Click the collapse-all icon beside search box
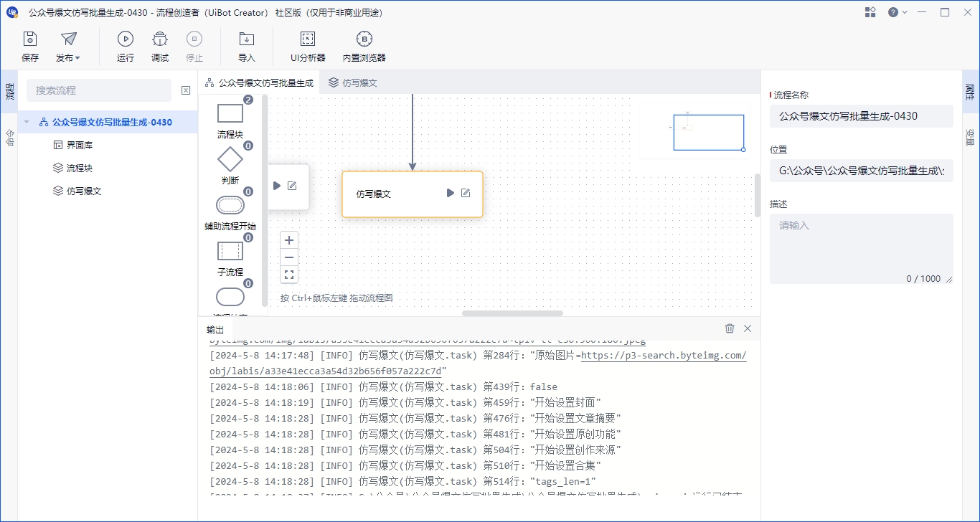 186,90
